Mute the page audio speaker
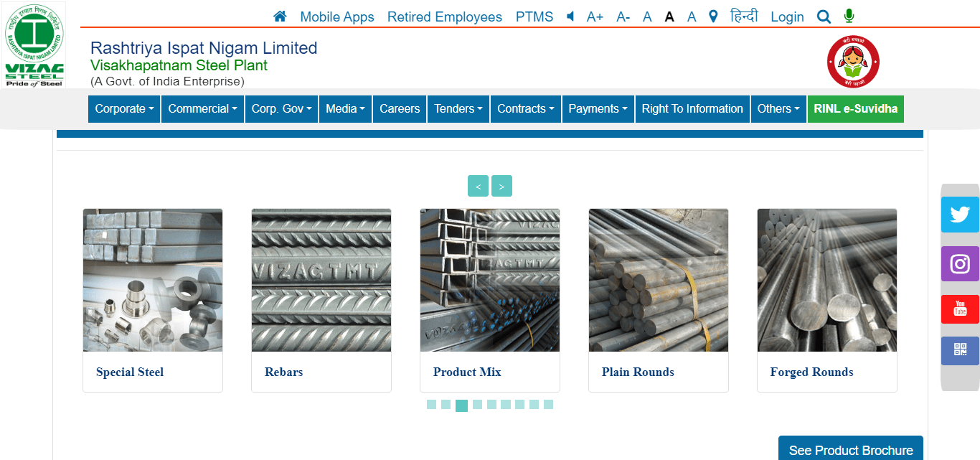 pyautogui.click(x=570, y=16)
